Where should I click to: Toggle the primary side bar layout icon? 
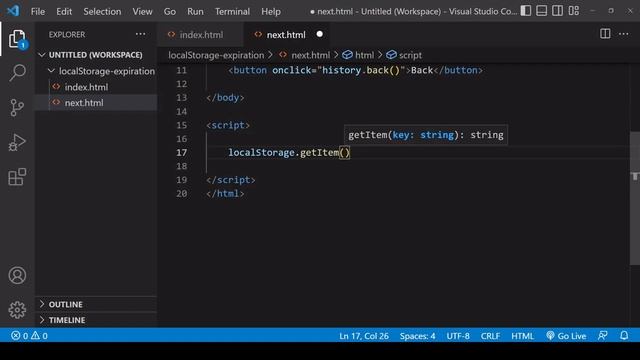coord(526,11)
